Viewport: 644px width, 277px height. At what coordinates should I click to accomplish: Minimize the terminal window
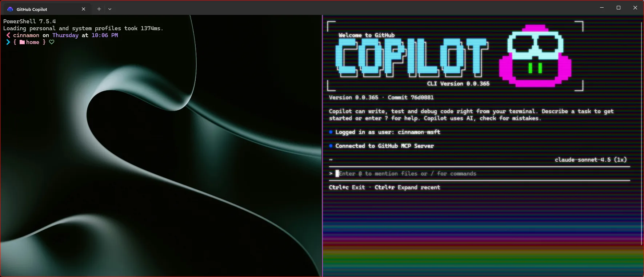(x=602, y=8)
